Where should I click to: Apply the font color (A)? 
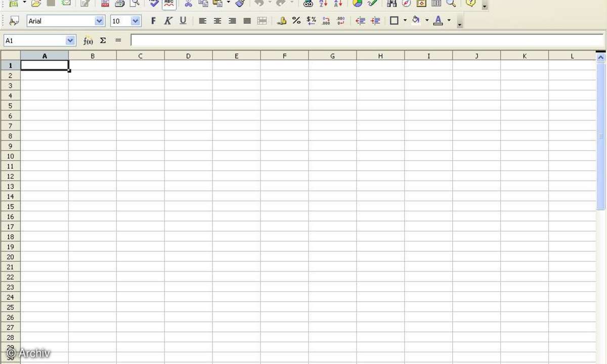click(x=438, y=21)
